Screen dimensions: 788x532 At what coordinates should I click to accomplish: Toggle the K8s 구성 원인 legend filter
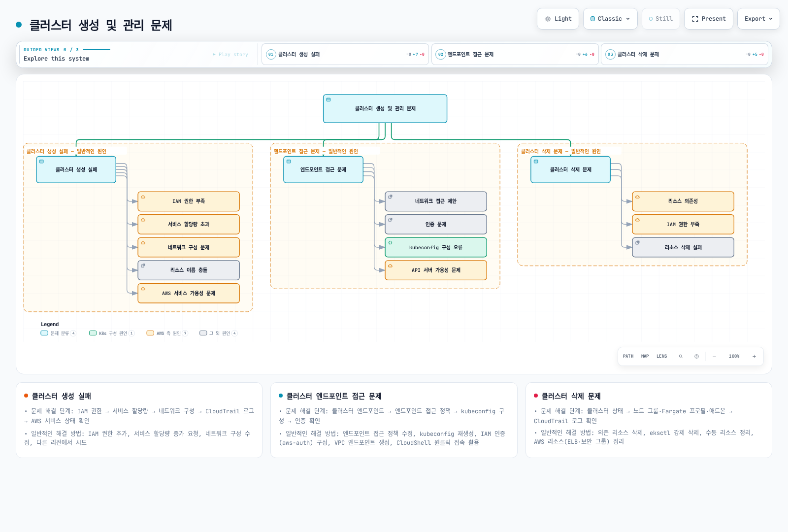(112, 333)
